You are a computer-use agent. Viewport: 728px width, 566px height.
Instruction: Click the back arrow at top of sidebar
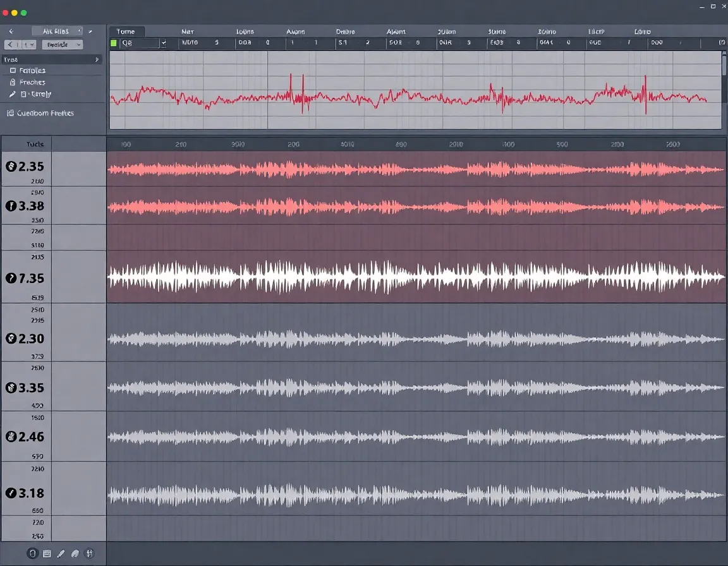coord(11,31)
